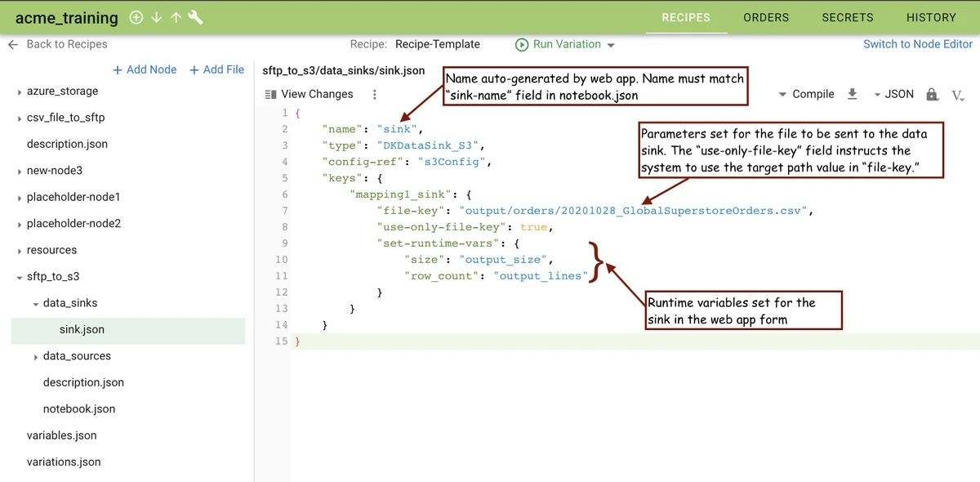Collapse the data_sinks folder
Screen dimensions: 980x482
(x=36, y=303)
